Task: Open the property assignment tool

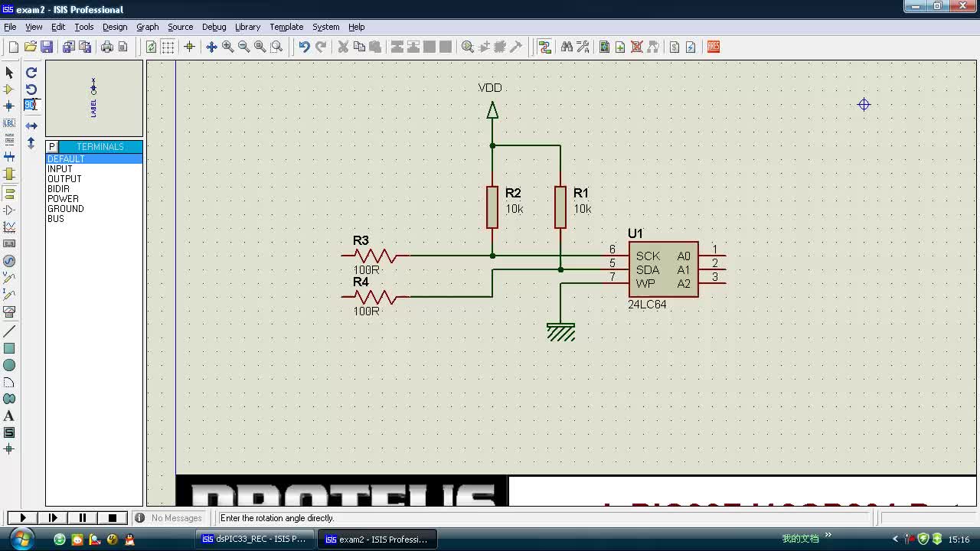Action: coord(583,47)
